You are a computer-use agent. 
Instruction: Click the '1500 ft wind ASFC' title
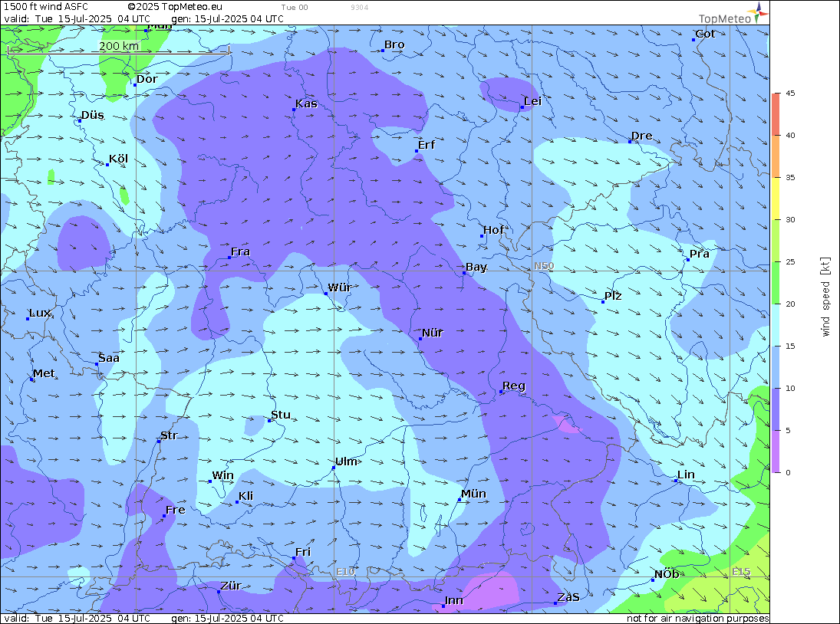click(x=46, y=7)
